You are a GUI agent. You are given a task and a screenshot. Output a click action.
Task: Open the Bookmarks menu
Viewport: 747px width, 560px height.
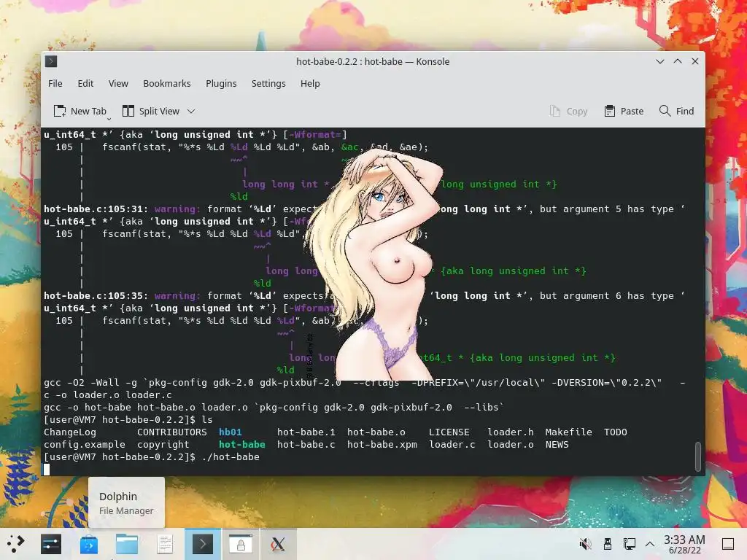[167, 83]
